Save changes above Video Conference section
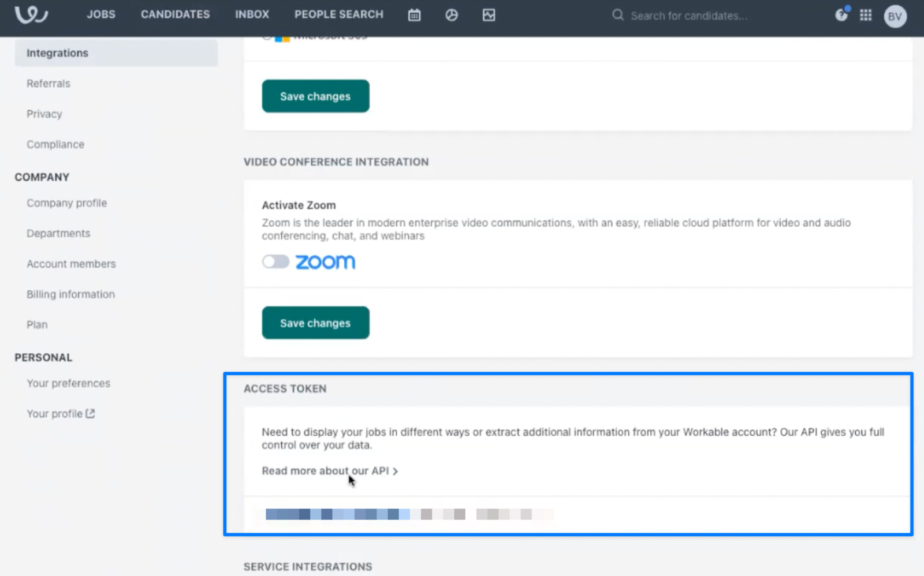The image size is (924, 576). pos(315,96)
